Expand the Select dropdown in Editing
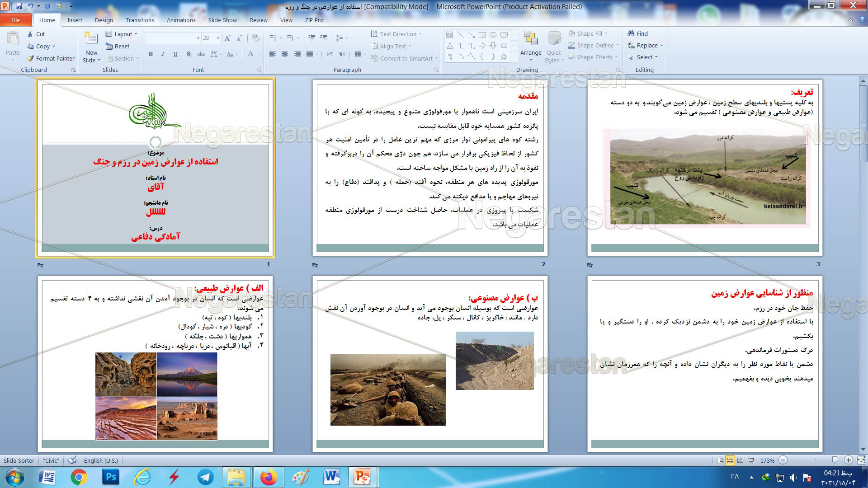The width and height of the screenshot is (868, 488). [x=642, y=57]
